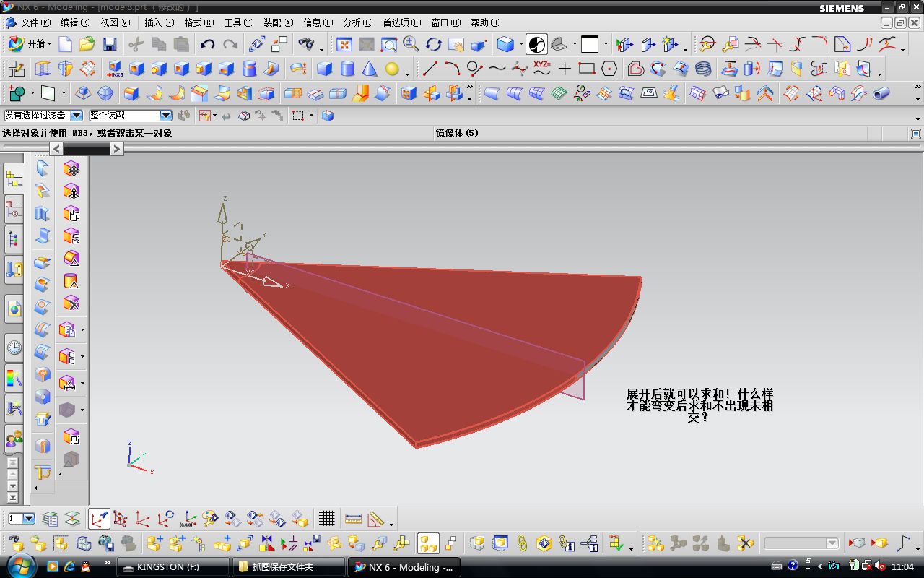Open the History clock sidebar tab

(14, 348)
